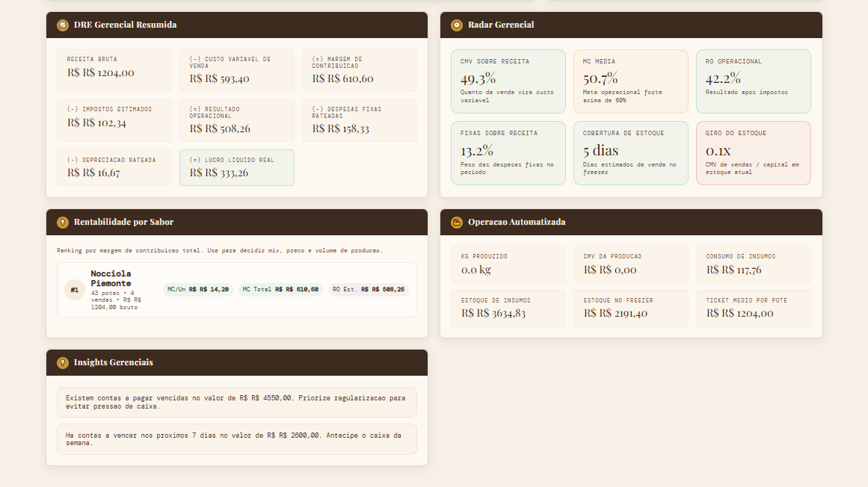This screenshot has height=487, width=868.
Task: Click the #1 ranking badge for Nocciola Piemonte
Action: [75, 290]
